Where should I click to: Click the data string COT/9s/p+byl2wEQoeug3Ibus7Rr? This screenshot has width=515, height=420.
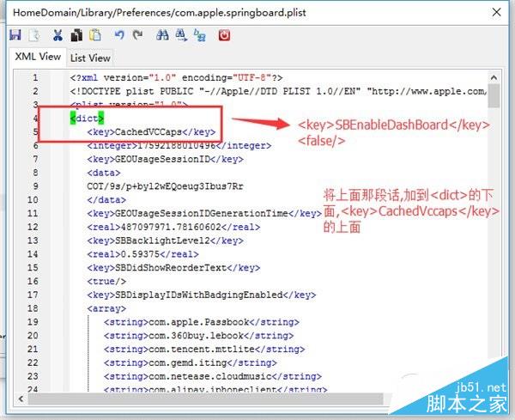tap(165, 186)
